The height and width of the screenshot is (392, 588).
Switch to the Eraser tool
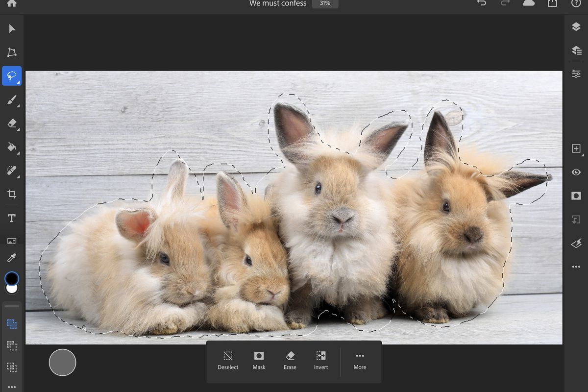pos(12,123)
